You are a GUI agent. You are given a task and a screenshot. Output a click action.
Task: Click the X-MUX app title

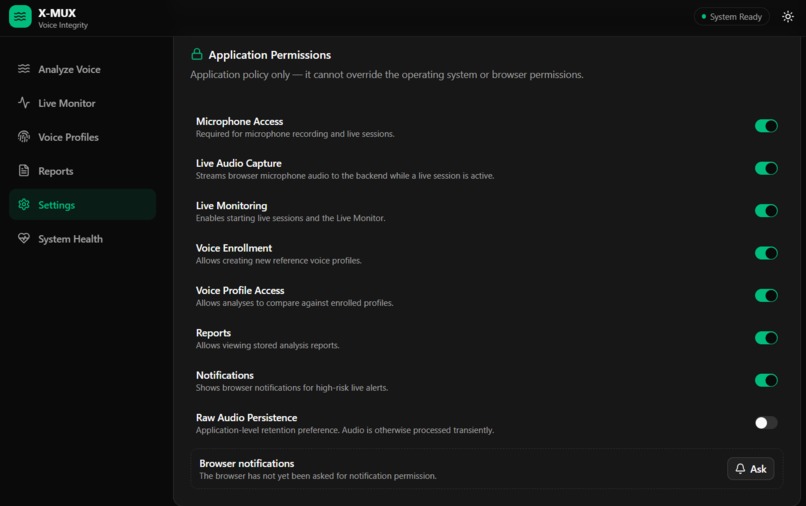[57, 13]
